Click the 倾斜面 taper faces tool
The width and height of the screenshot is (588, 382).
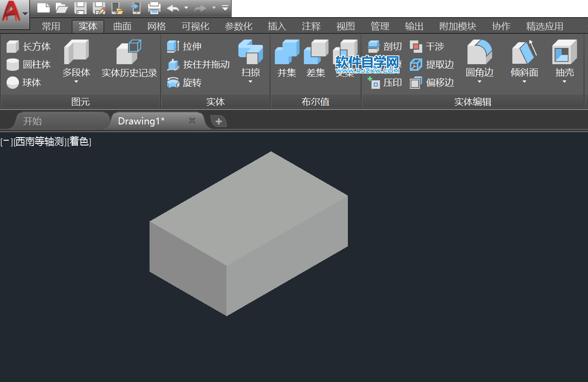pyautogui.click(x=524, y=58)
